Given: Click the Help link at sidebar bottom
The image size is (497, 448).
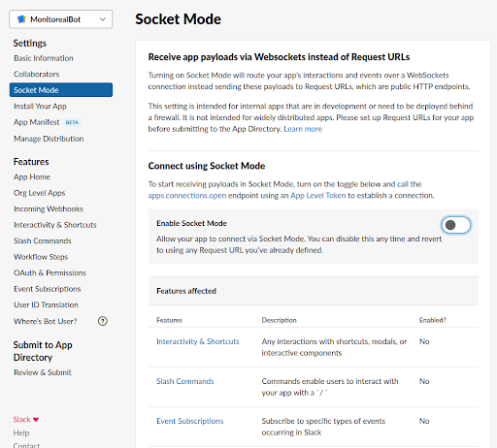Looking at the screenshot, I should (21, 433).
